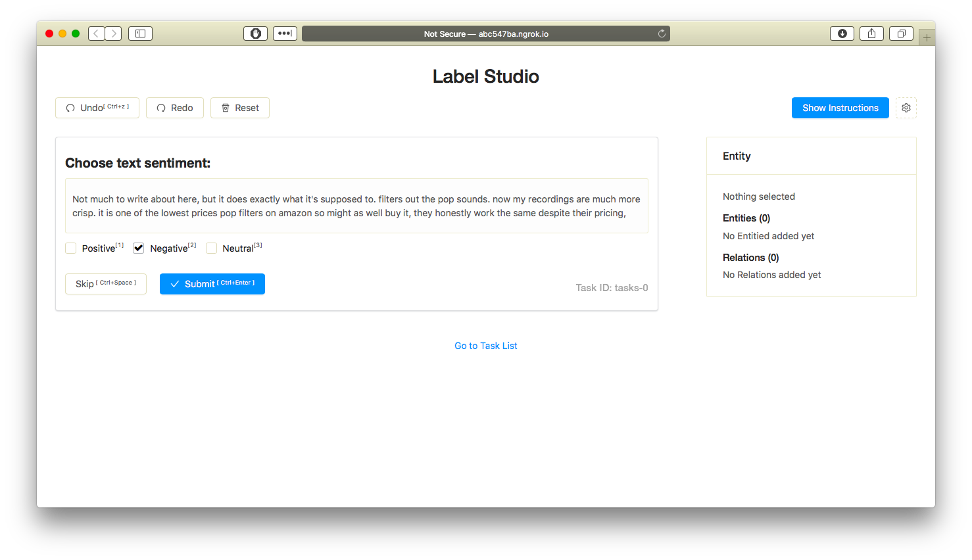
Task: Show Instructions for the task
Action: coord(840,108)
